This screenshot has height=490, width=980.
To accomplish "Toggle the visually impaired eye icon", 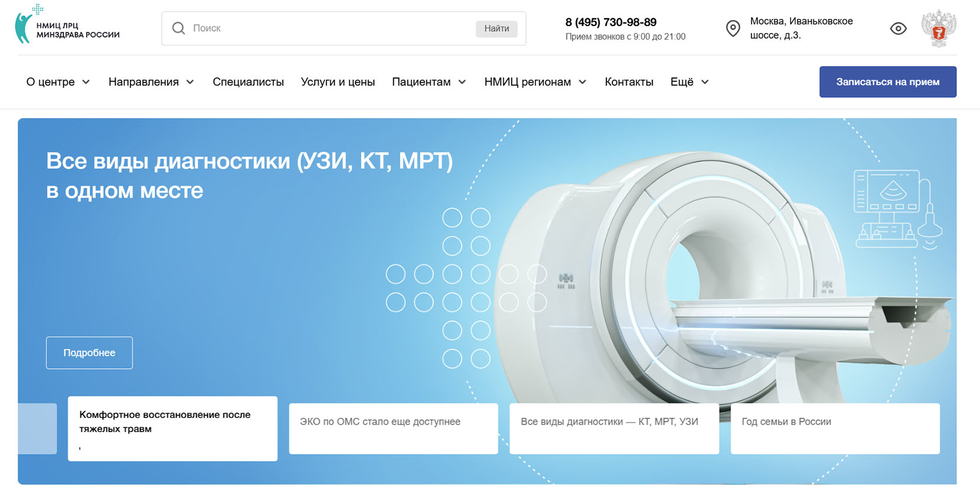I will click(898, 28).
